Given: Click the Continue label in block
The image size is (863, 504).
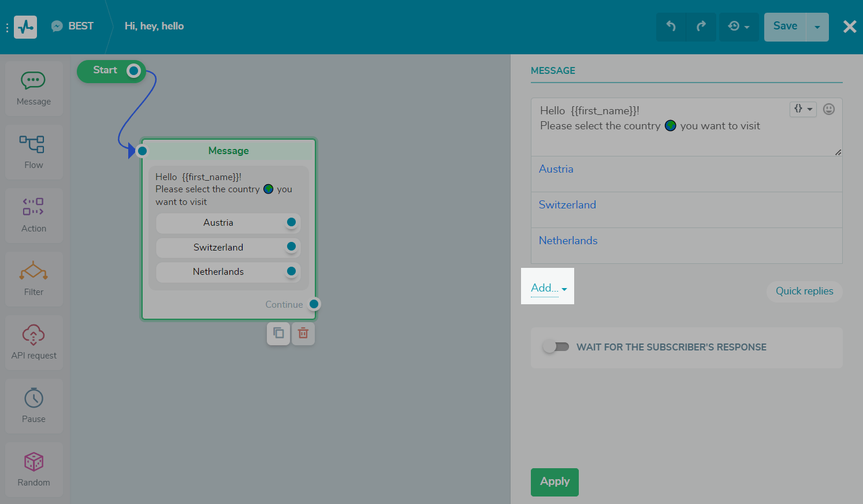Looking at the screenshot, I should 284,304.
